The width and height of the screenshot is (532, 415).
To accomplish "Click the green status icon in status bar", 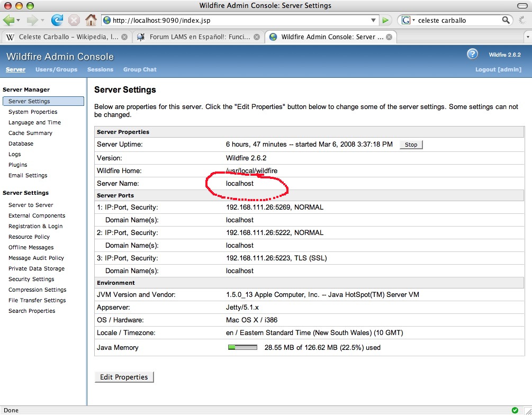I will click(515, 410).
